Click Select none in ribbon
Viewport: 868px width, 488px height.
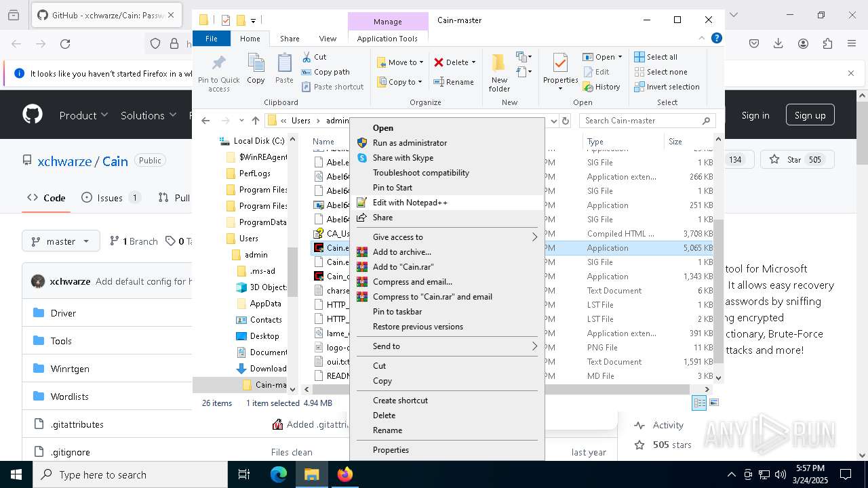pyautogui.click(x=660, y=72)
